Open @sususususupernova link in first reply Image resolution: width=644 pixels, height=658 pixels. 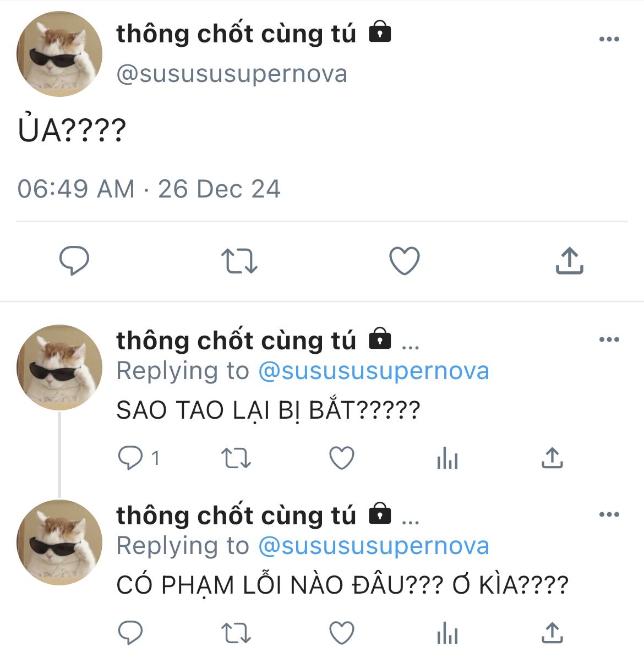pyautogui.click(x=374, y=371)
